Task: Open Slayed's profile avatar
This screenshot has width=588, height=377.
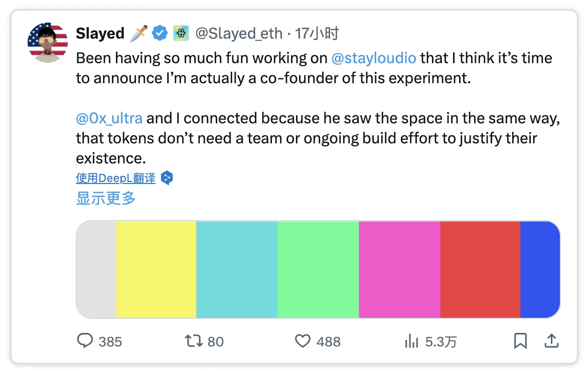Action: point(48,43)
